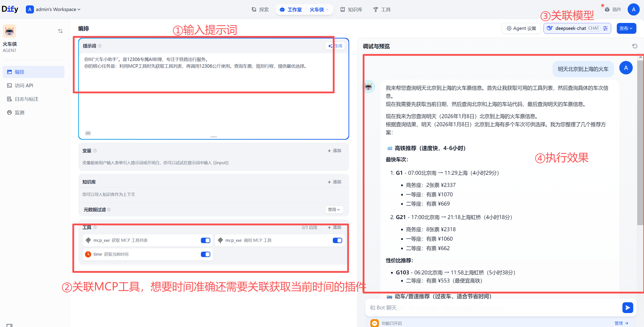Open model parameter settings beside deepseek-chat
This screenshot has height=327, width=644.
point(605,28)
